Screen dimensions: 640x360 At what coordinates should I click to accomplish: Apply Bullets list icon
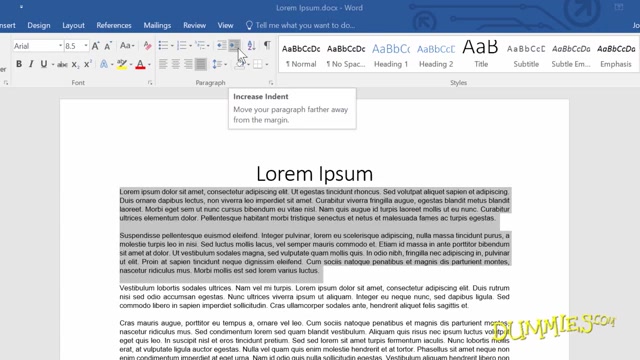[163, 45]
